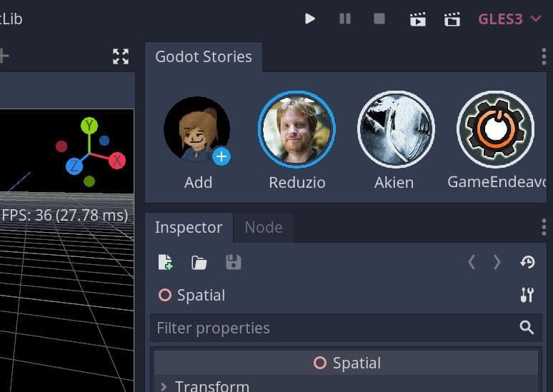The width and height of the screenshot is (553, 392).
Task: Click the negative X red gizmo dot
Action: [61, 146]
